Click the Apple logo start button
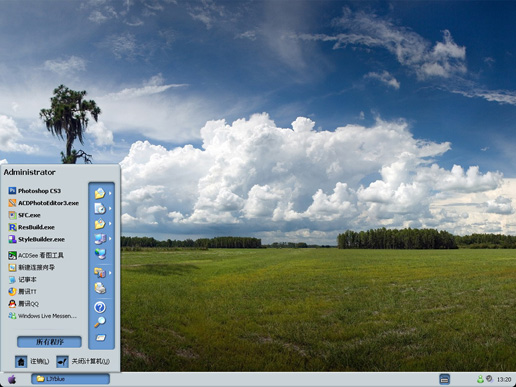The height and width of the screenshot is (387, 516). pyautogui.click(x=12, y=379)
